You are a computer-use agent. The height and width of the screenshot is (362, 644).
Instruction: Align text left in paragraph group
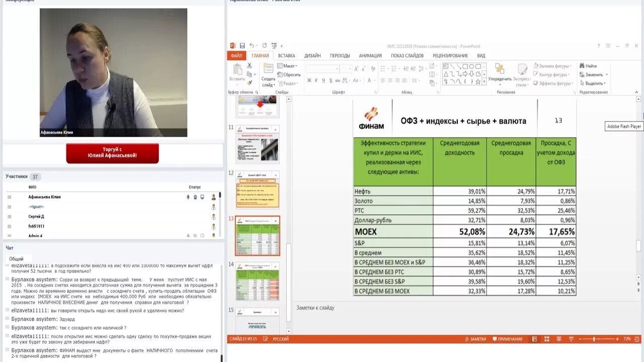coord(383,80)
